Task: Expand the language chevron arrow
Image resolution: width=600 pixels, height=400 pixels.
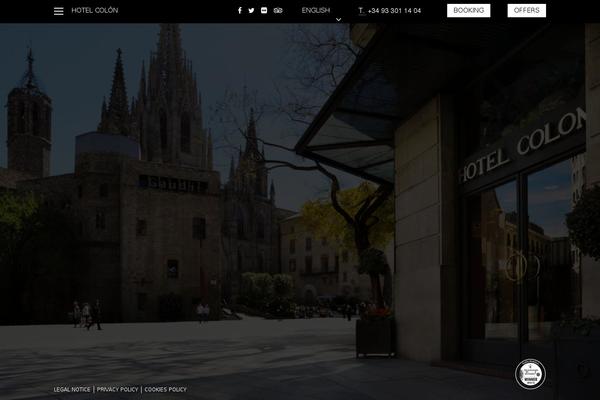Action: click(338, 20)
